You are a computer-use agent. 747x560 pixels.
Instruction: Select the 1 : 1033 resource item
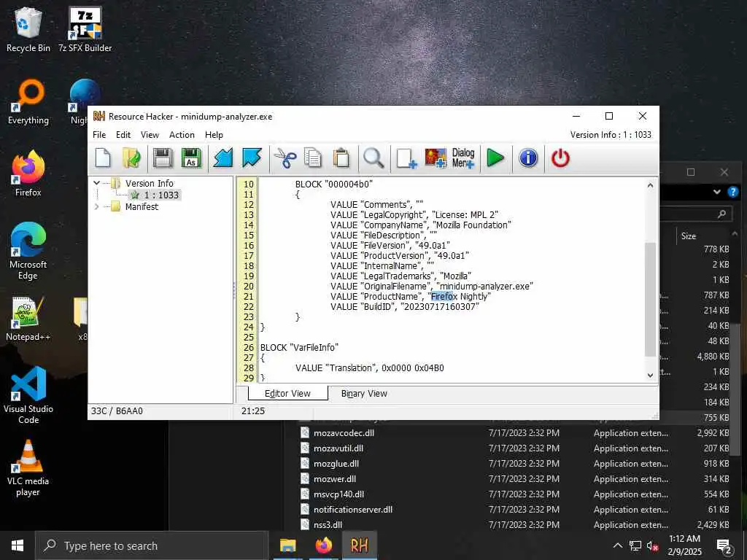pyautogui.click(x=161, y=195)
